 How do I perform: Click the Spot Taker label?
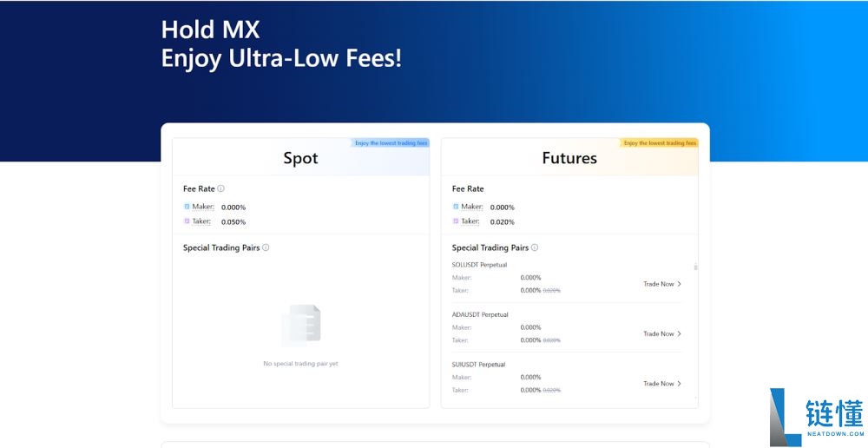point(201,221)
